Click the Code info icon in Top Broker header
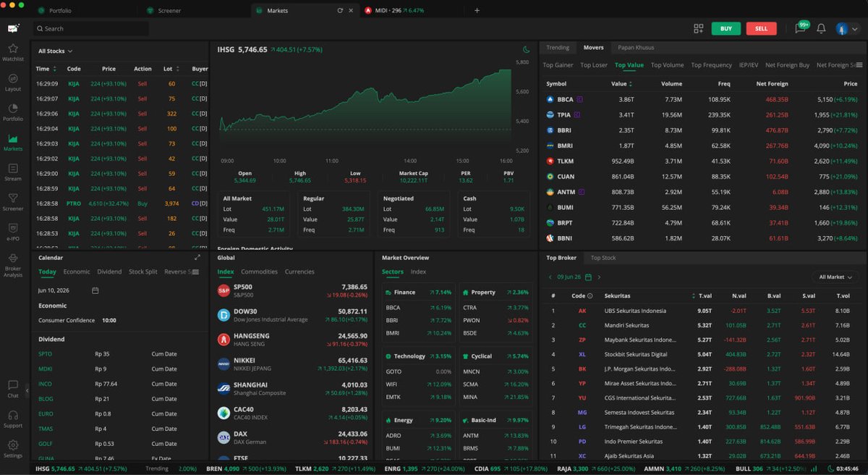 click(590, 295)
